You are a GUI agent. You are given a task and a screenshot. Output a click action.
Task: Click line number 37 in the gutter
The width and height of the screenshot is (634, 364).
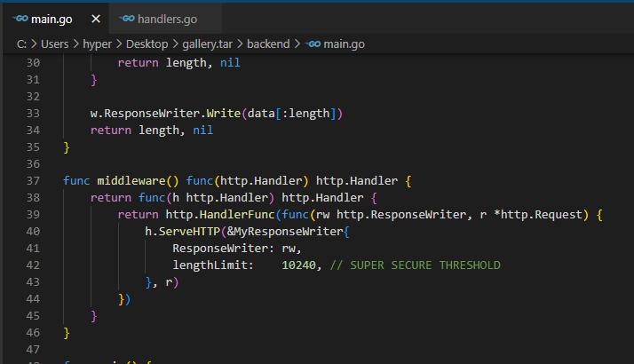[x=33, y=180]
